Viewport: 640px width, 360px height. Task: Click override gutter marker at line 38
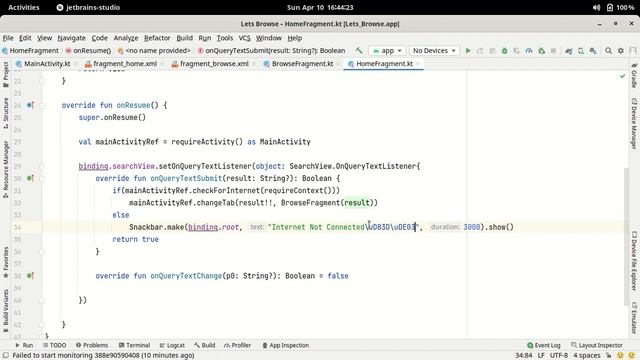tap(30, 276)
